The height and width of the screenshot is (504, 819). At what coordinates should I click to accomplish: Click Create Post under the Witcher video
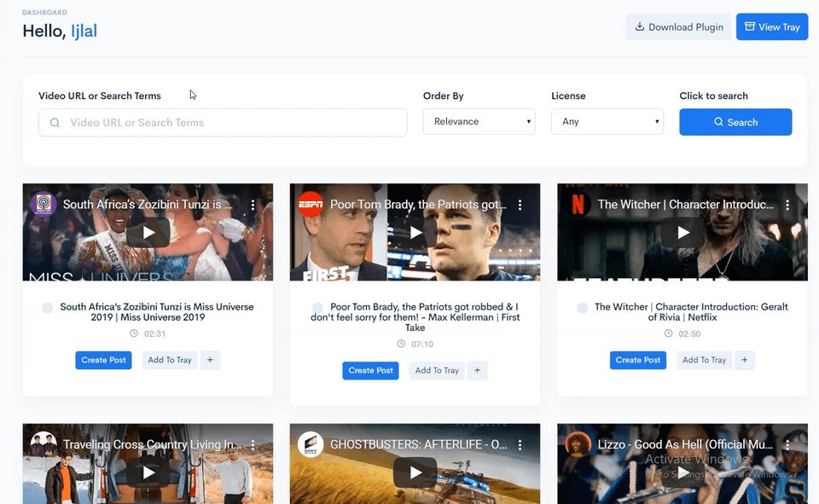tap(638, 360)
